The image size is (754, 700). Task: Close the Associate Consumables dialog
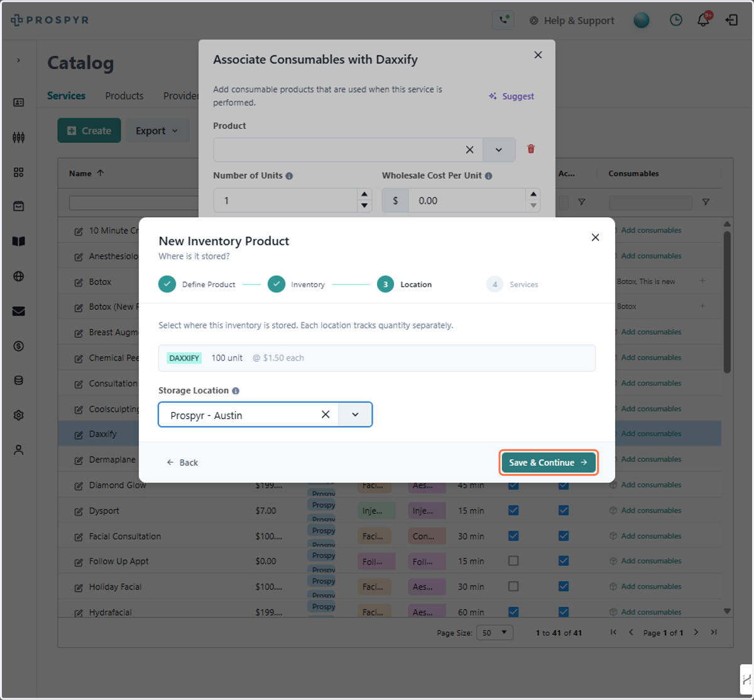pyautogui.click(x=538, y=55)
